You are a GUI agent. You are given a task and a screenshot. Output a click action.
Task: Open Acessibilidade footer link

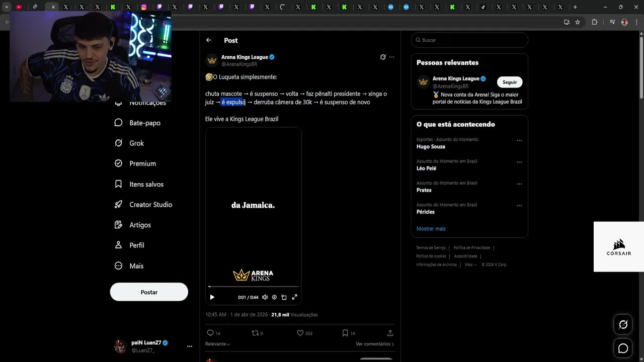pos(465,256)
